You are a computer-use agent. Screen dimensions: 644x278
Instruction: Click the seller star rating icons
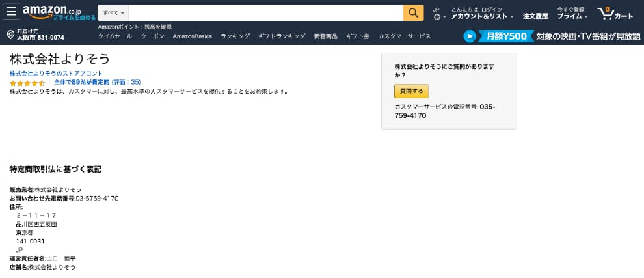(x=27, y=83)
